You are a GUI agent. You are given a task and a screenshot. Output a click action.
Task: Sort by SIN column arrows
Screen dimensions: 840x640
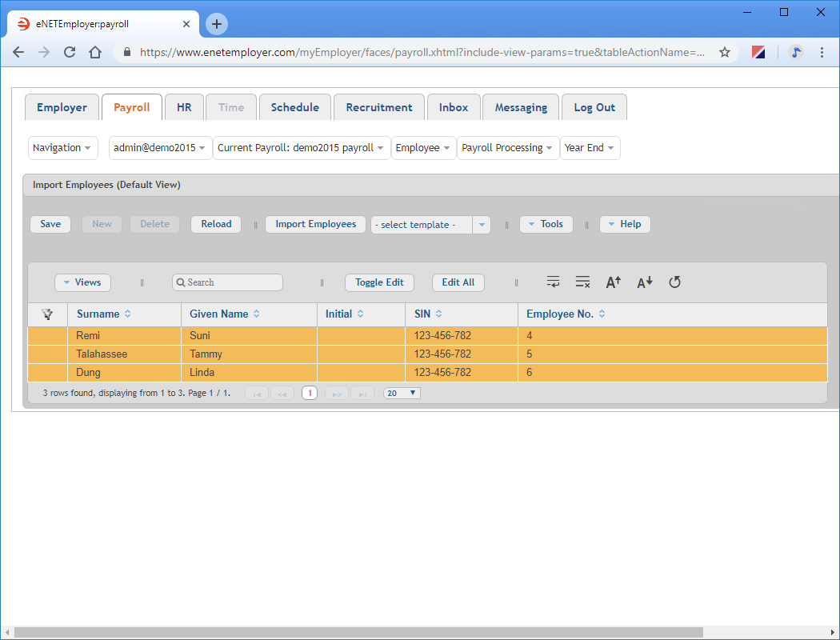point(438,314)
